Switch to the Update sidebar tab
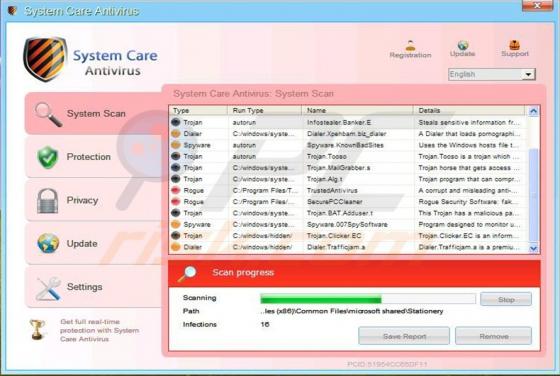 (94, 244)
